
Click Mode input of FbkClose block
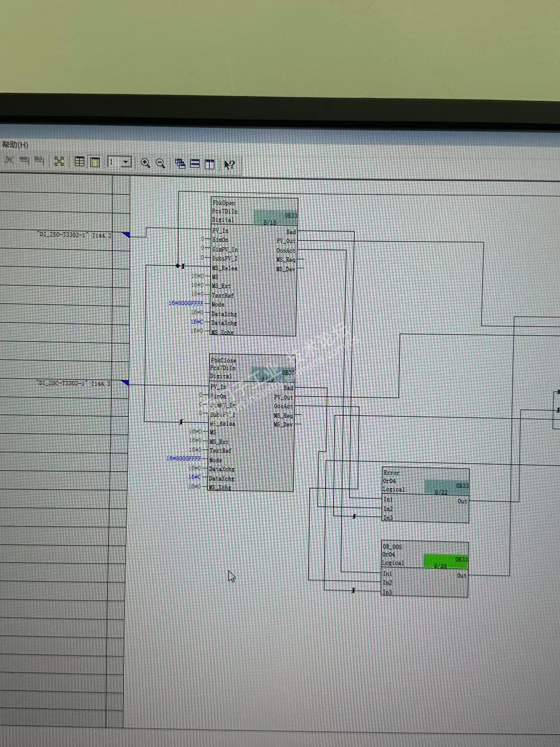(216, 460)
